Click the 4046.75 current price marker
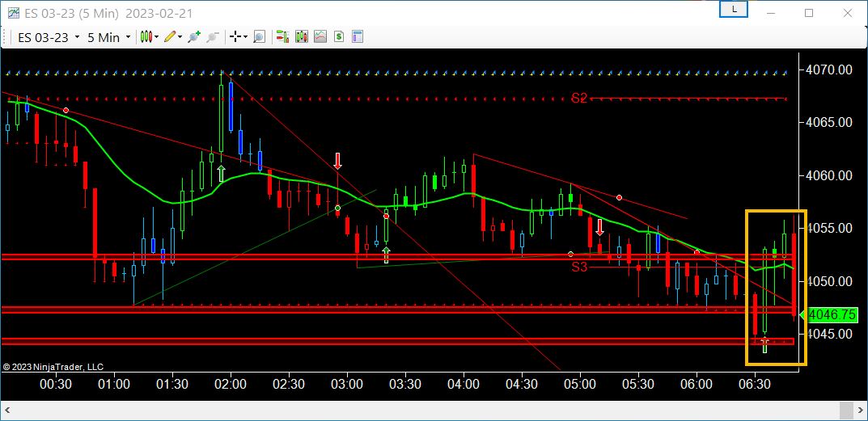Screen dimensions: 868x421 click(x=832, y=315)
